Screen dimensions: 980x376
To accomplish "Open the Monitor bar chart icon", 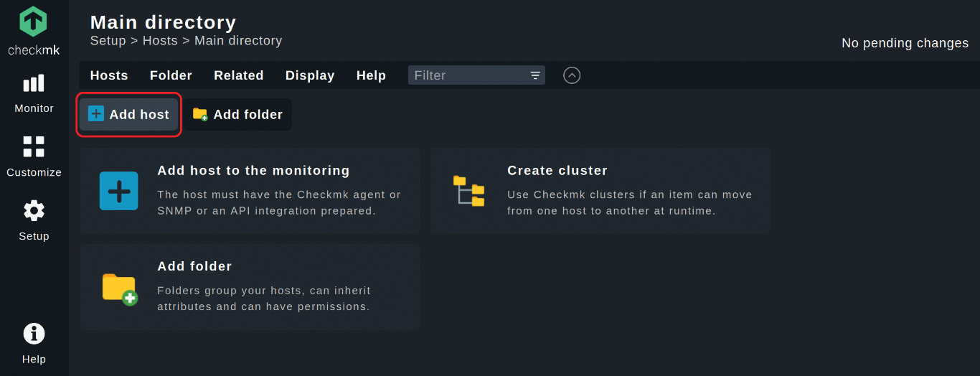I will [x=34, y=84].
